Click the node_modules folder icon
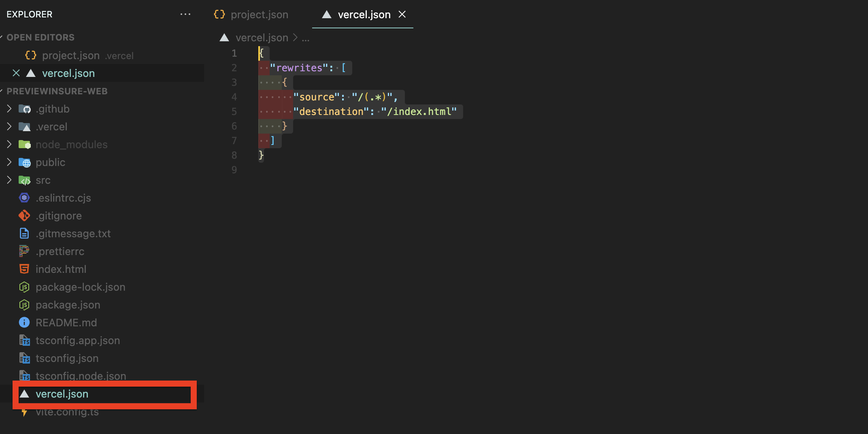 point(25,145)
